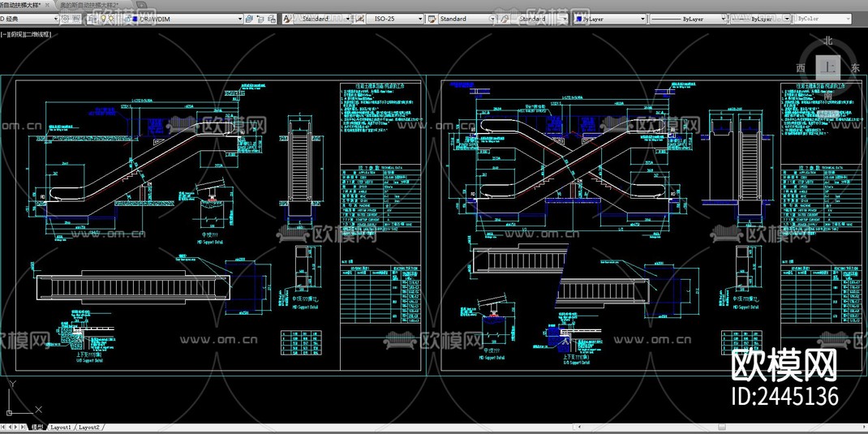Open Text Style manager icon
868x434 pixels.
pos(287,19)
